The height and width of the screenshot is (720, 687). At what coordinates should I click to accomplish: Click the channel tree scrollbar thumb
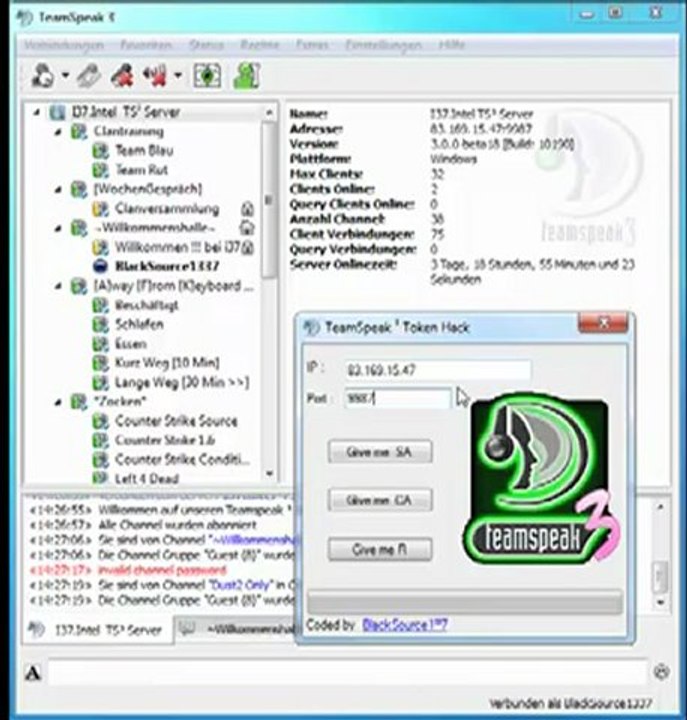[x=269, y=201]
